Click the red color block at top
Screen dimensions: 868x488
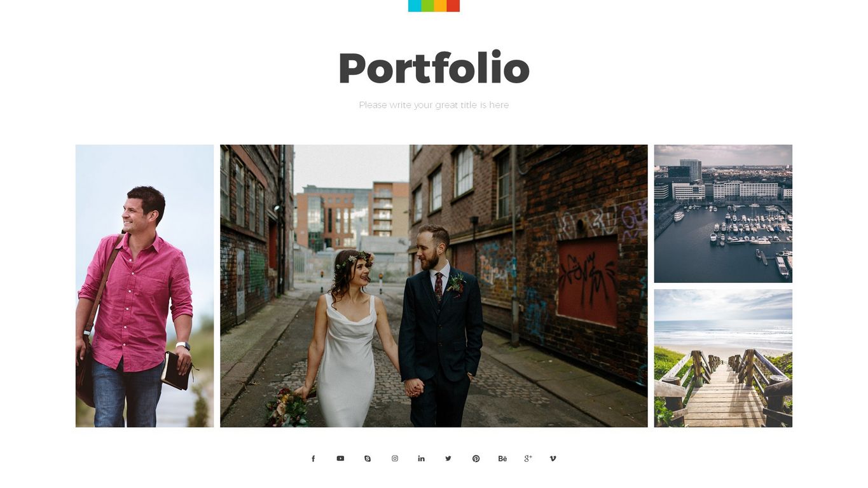tap(453, 6)
